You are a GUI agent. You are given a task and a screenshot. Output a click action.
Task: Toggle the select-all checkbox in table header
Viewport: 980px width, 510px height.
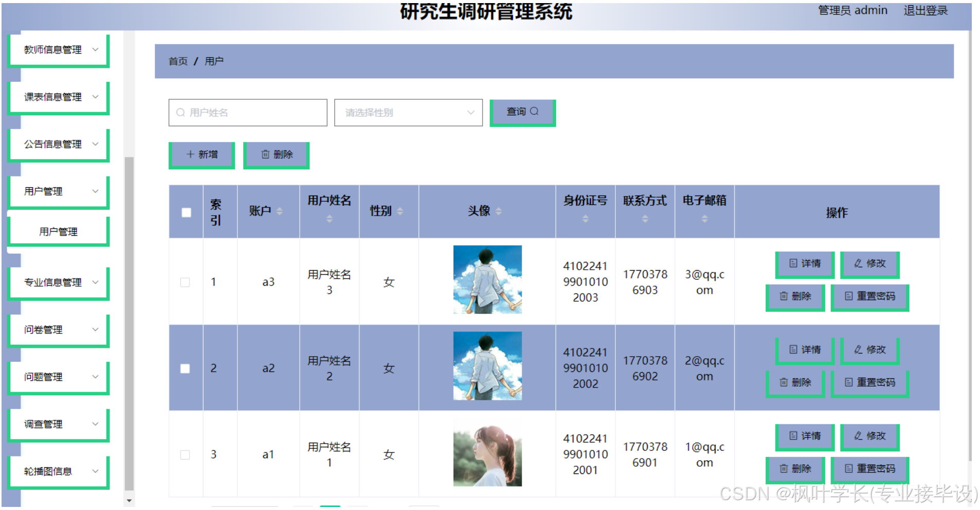coord(186,213)
